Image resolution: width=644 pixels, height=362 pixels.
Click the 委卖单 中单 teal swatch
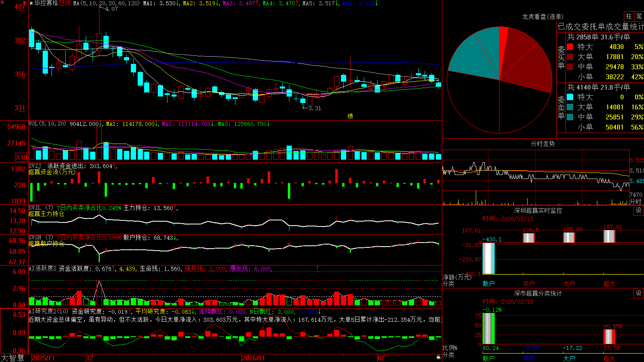(x=570, y=117)
